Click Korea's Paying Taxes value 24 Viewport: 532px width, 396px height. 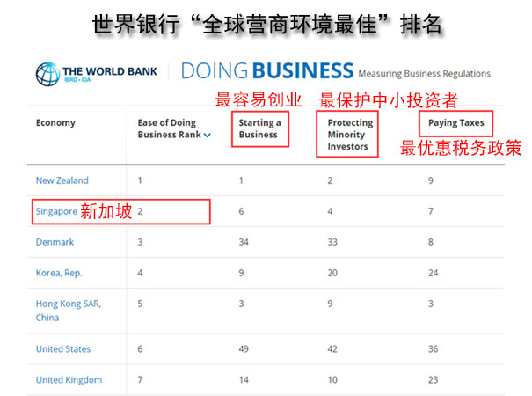(434, 273)
